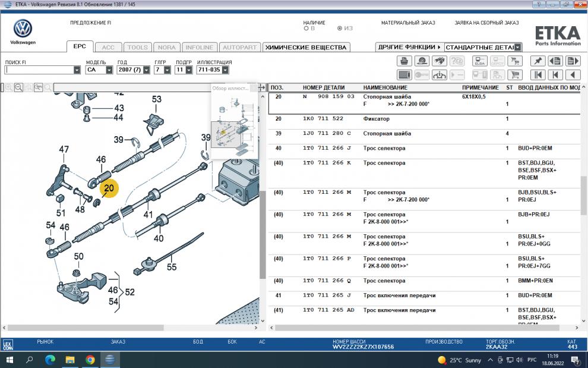This screenshot has width=588, height=368.
Task: Launch Microsoft Edge from taskbar
Action: point(50,360)
